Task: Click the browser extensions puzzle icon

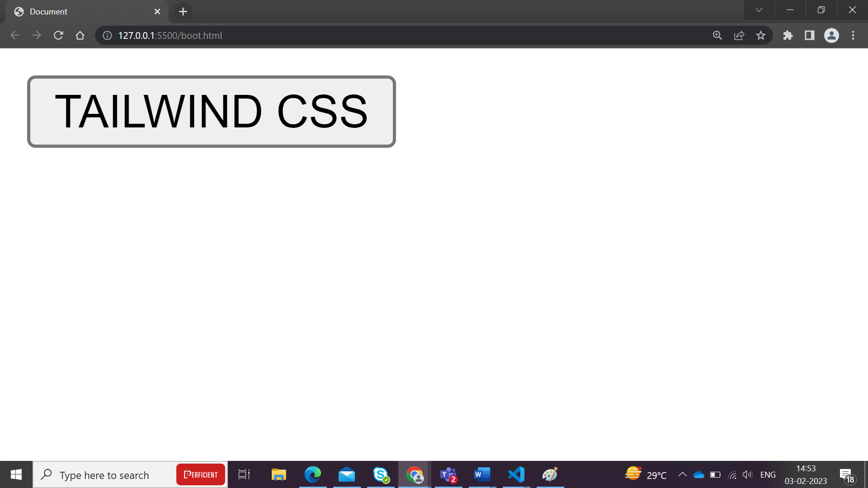Action: (x=788, y=35)
